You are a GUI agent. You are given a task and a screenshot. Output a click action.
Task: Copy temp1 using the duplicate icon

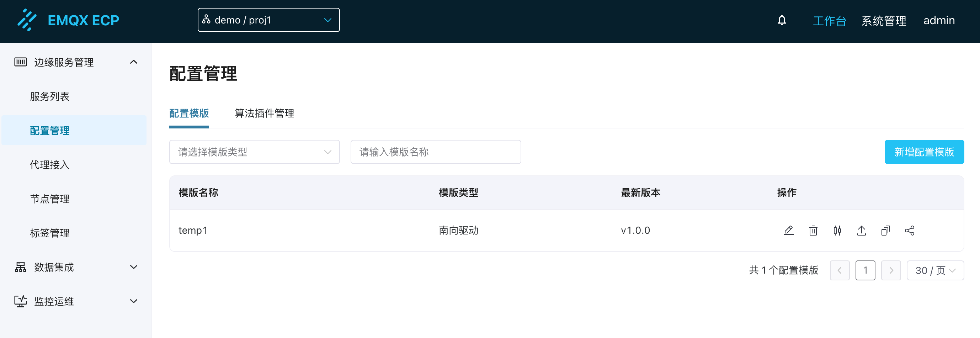click(886, 230)
